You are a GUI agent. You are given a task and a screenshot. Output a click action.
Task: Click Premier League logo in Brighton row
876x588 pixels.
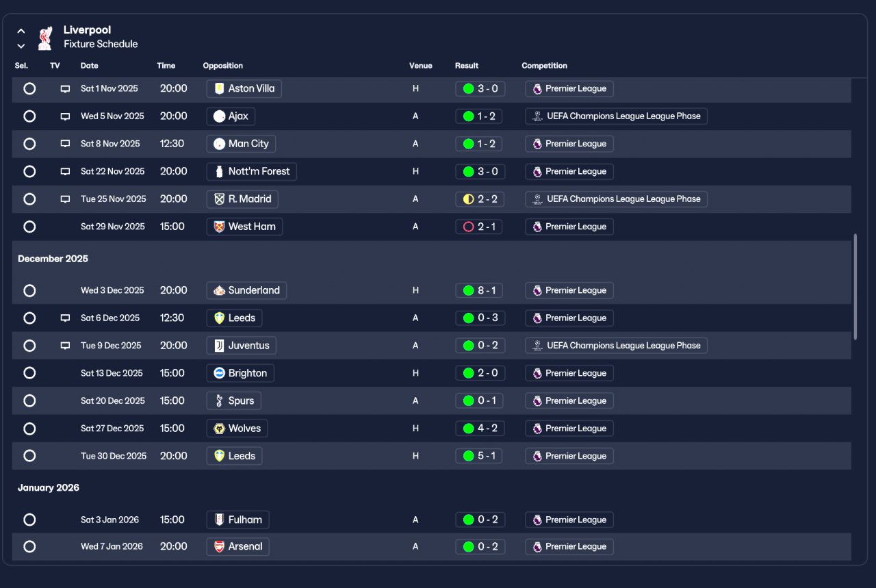[x=537, y=373]
